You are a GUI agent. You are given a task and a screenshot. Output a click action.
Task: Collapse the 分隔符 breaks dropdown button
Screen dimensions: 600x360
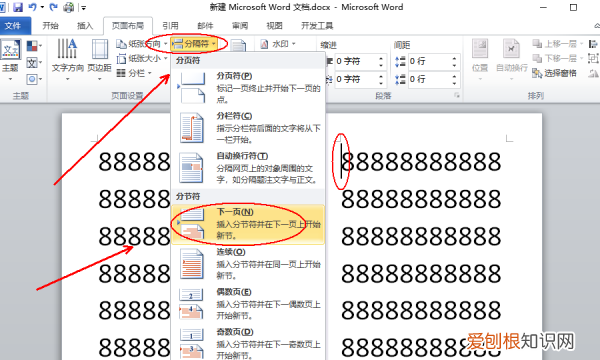coord(194,44)
